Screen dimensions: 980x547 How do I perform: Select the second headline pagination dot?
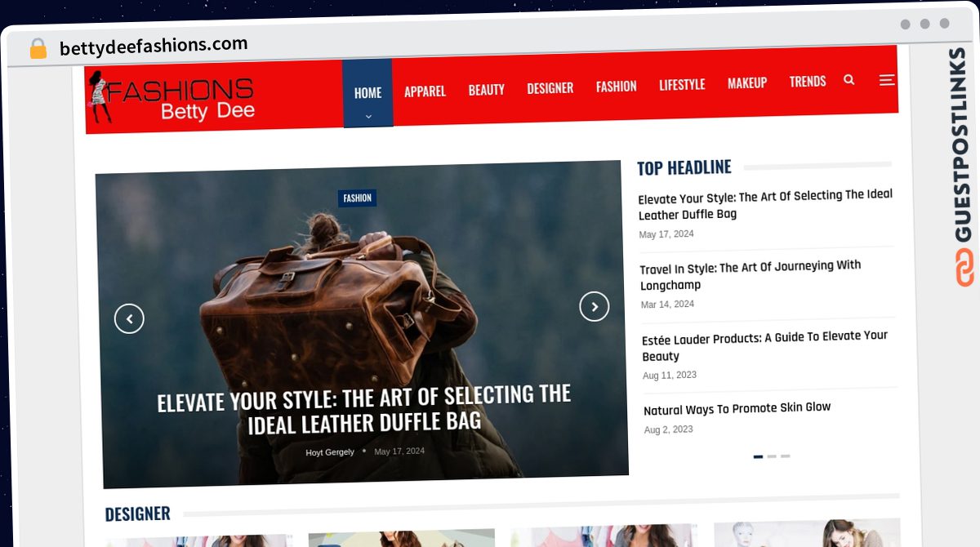point(772,456)
